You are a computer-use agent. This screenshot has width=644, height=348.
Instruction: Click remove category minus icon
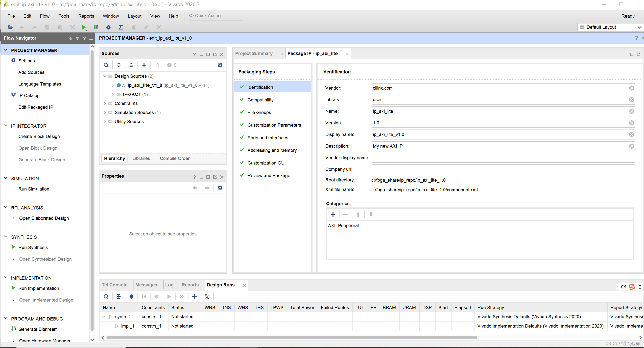click(346, 215)
